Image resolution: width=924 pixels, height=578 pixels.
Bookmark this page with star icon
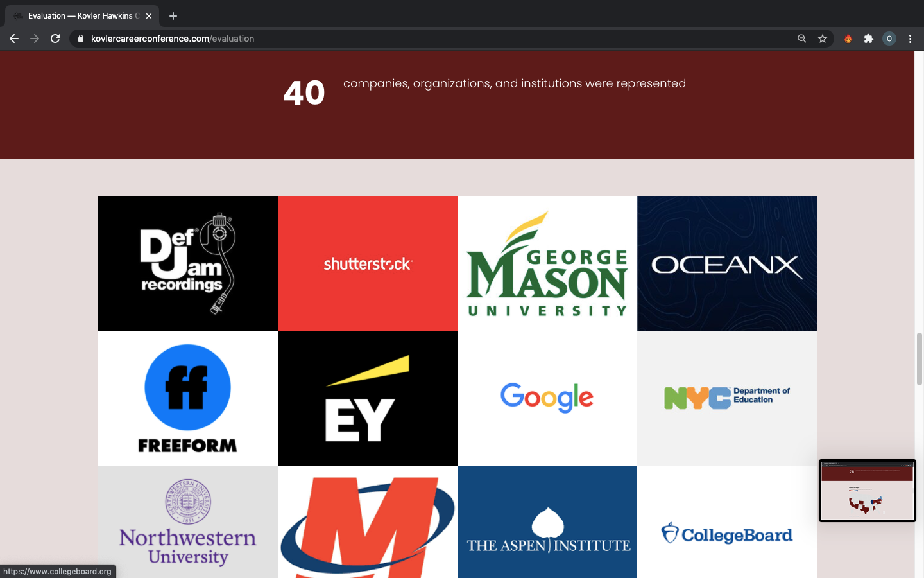tap(823, 39)
